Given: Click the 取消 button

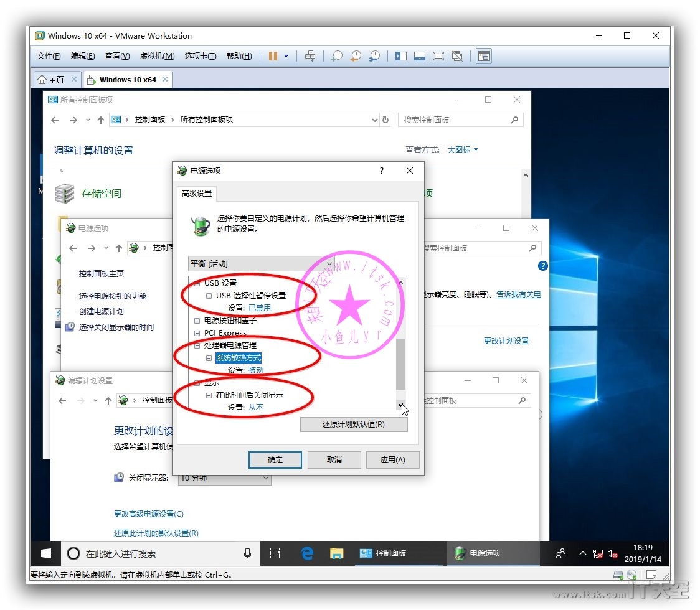Looking at the screenshot, I should pyautogui.click(x=334, y=459).
